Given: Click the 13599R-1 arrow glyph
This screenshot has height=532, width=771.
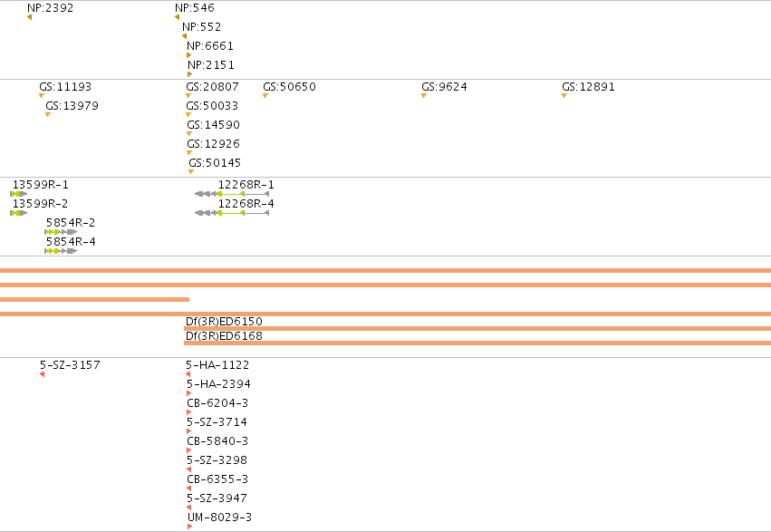Looking at the screenshot, I should [x=19, y=194].
